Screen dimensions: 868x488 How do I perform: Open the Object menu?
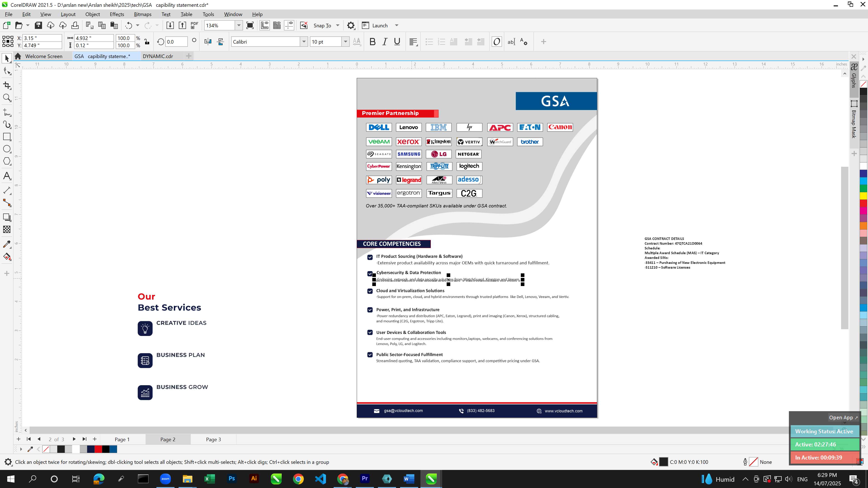tap(92, 14)
